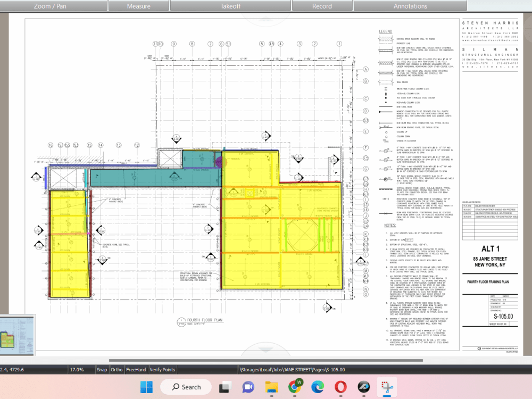Viewport: 532px width, 399px height.
Task: Enable FreeHand drawing mode
Action: click(x=136, y=370)
